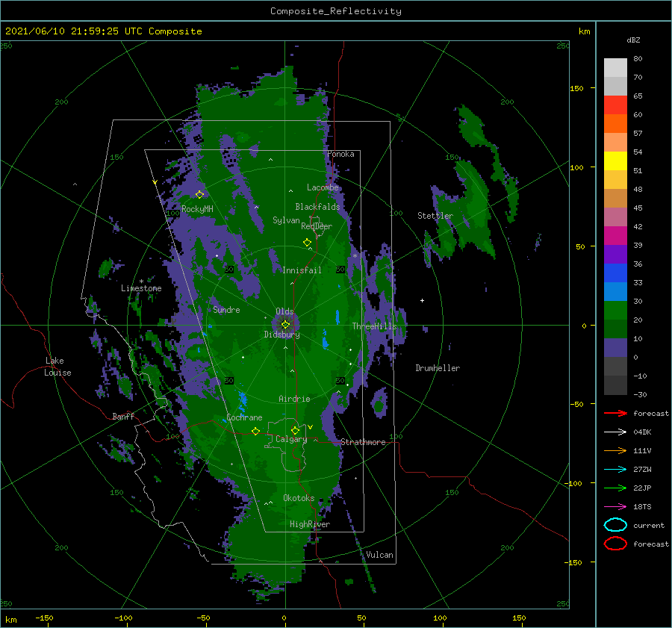Click the yellow diamond marker at Olds
Screen dimensions: 672x628
pyautogui.click(x=285, y=325)
